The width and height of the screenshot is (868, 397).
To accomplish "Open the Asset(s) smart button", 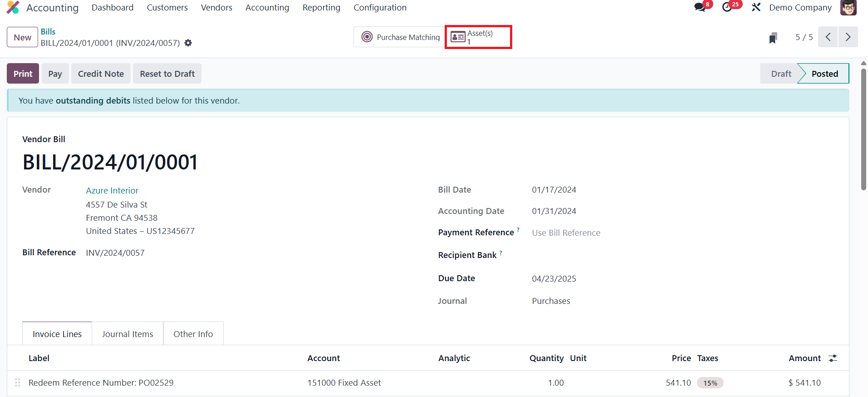I will click(478, 37).
